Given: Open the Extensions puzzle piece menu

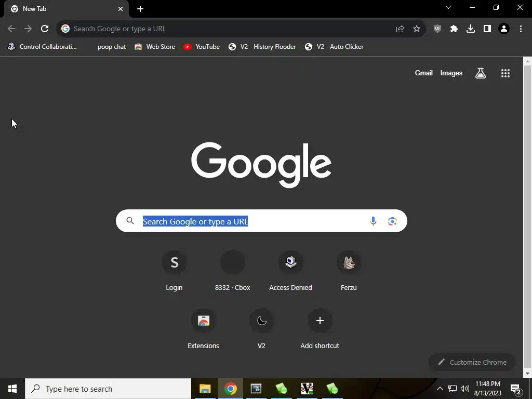Looking at the screenshot, I should [454, 29].
